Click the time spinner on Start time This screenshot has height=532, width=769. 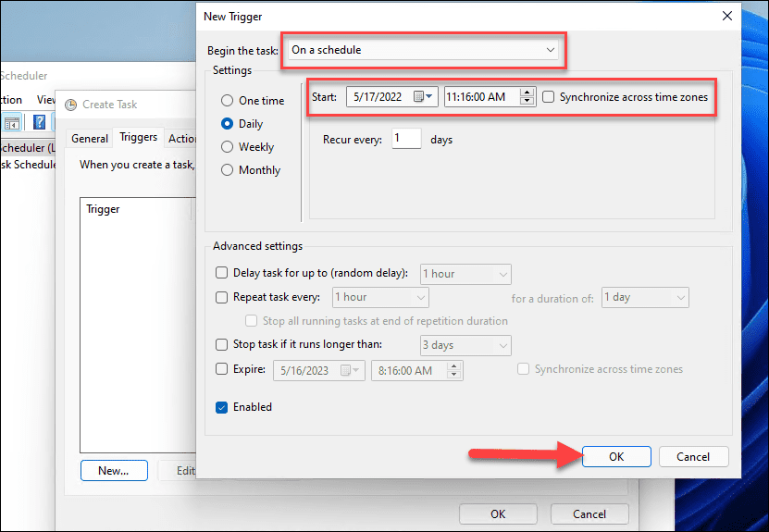(527, 97)
